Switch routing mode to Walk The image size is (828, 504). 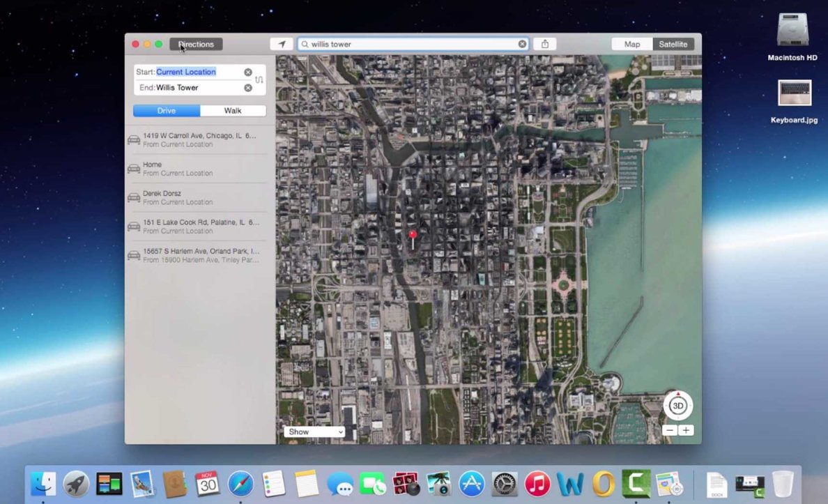tap(233, 110)
